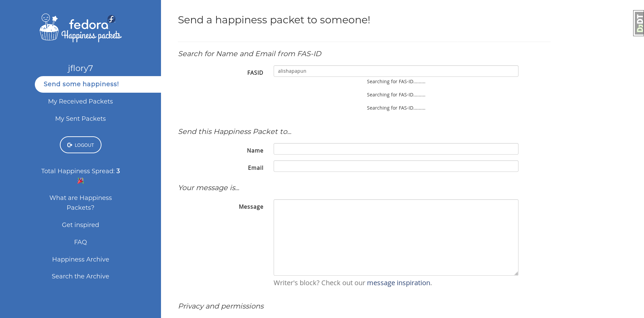Follow the message inspiration link
644x318 pixels.
coord(398,283)
